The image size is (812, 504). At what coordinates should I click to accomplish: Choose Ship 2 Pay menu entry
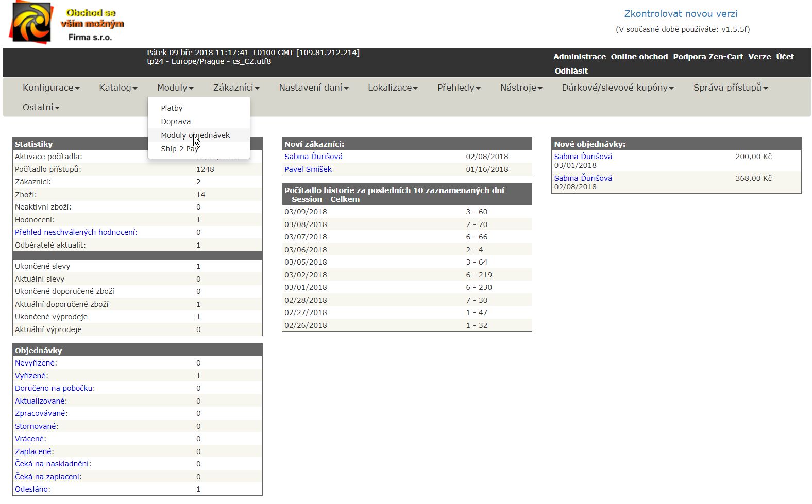pyautogui.click(x=179, y=149)
